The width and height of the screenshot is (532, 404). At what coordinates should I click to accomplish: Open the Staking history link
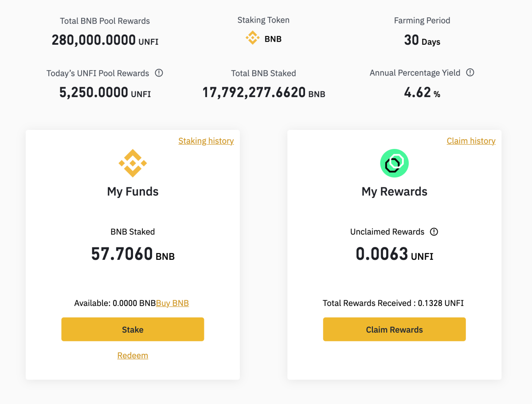pyautogui.click(x=206, y=141)
